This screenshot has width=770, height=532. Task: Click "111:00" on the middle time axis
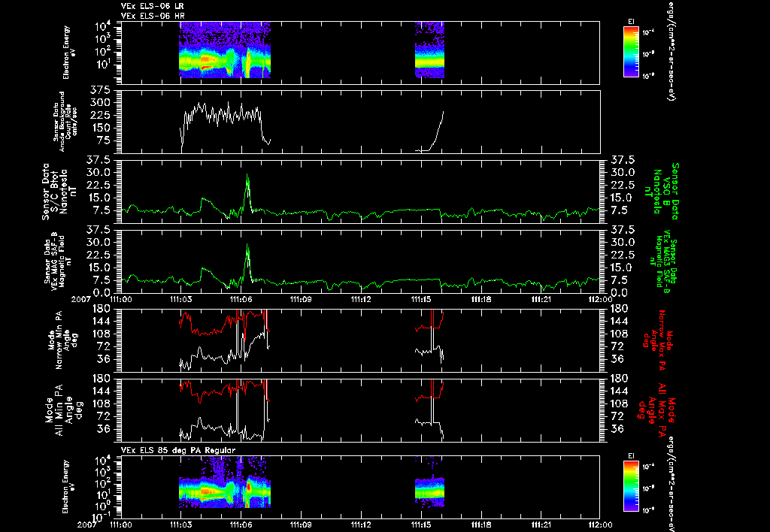[x=121, y=299]
